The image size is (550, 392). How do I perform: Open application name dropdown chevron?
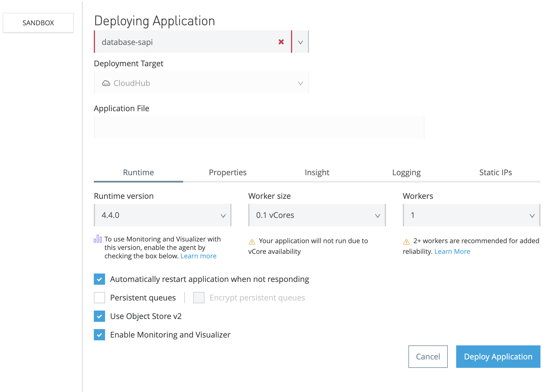(x=300, y=42)
